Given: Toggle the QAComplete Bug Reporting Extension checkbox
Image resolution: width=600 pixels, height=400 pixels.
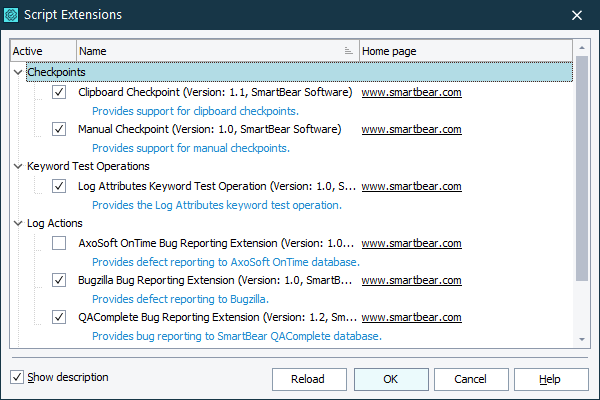Looking at the screenshot, I should click(59, 318).
